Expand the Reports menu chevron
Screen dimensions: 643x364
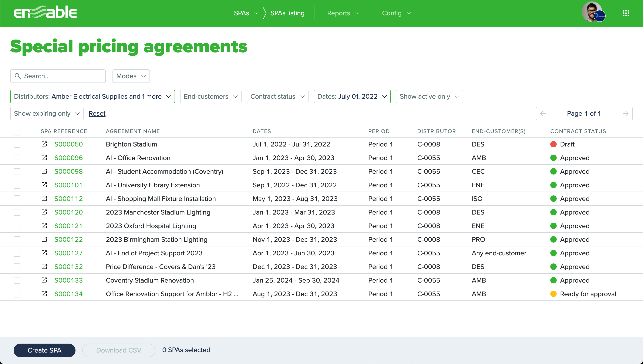tap(357, 13)
